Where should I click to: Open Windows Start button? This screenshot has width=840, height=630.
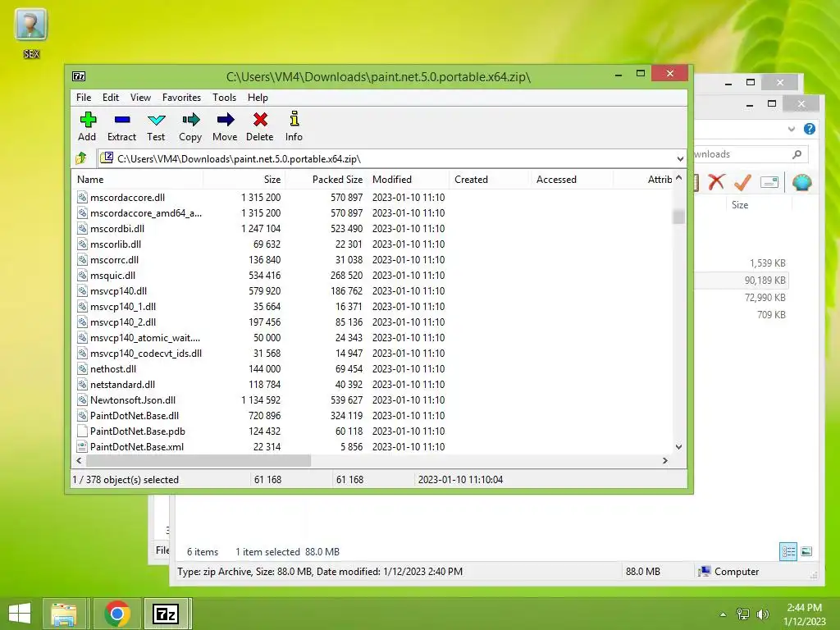[x=20, y=614]
